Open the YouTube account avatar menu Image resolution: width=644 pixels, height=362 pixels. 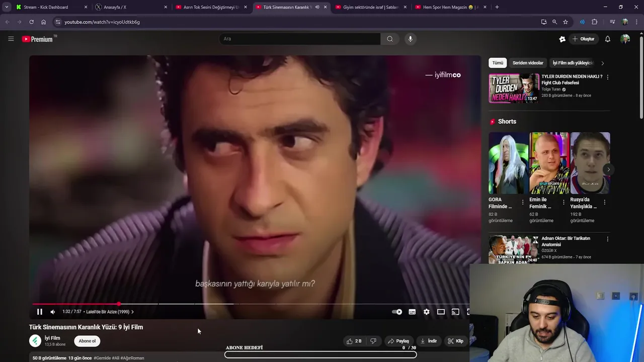tap(625, 39)
